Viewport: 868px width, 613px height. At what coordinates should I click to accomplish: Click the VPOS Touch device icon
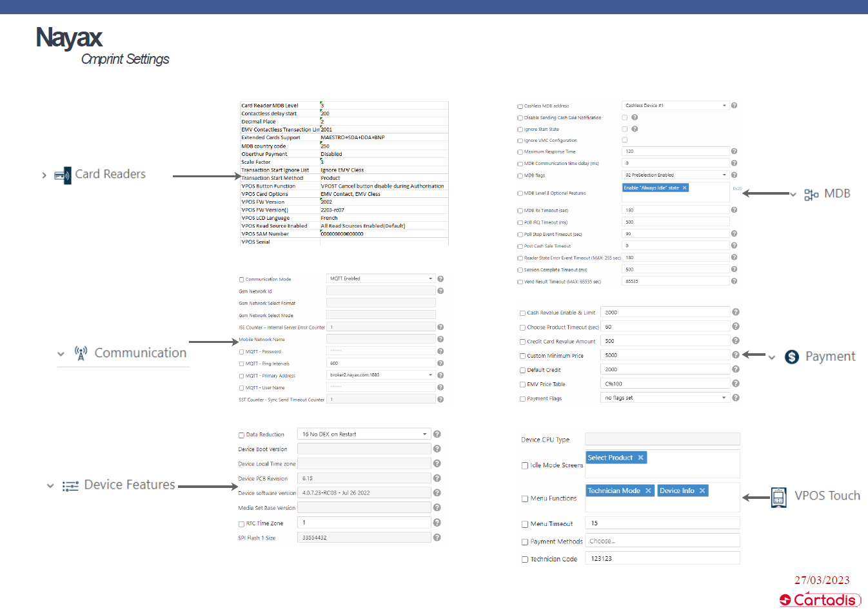point(779,498)
